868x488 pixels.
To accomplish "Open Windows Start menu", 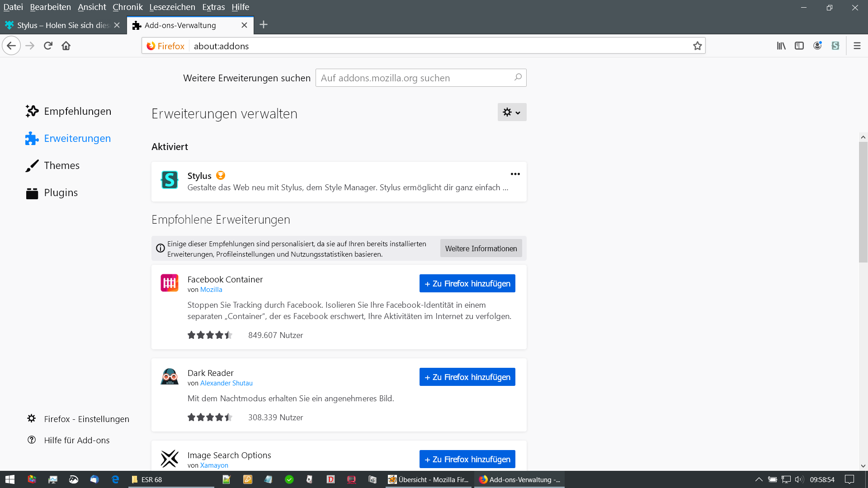I will point(10,479).
